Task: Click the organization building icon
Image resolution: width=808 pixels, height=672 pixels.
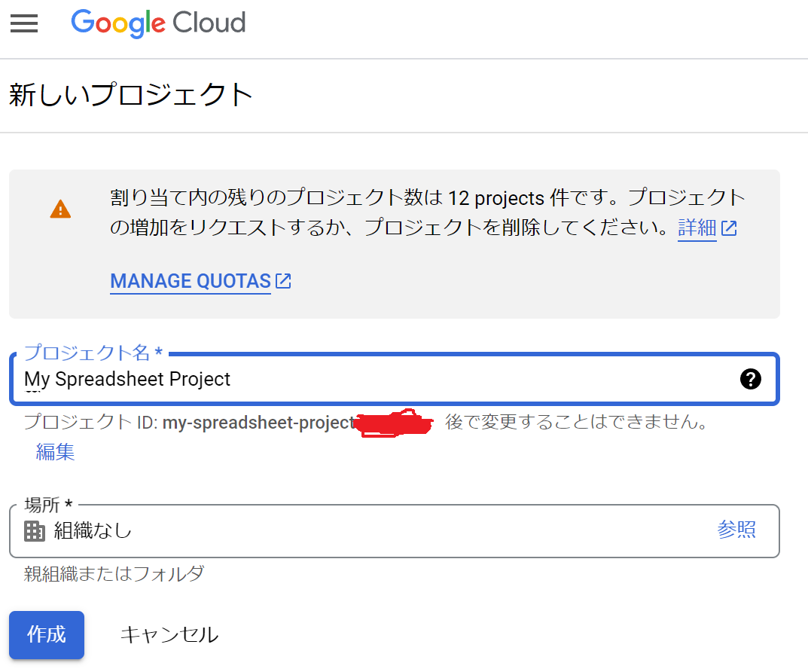Action: tap(33, 531)
